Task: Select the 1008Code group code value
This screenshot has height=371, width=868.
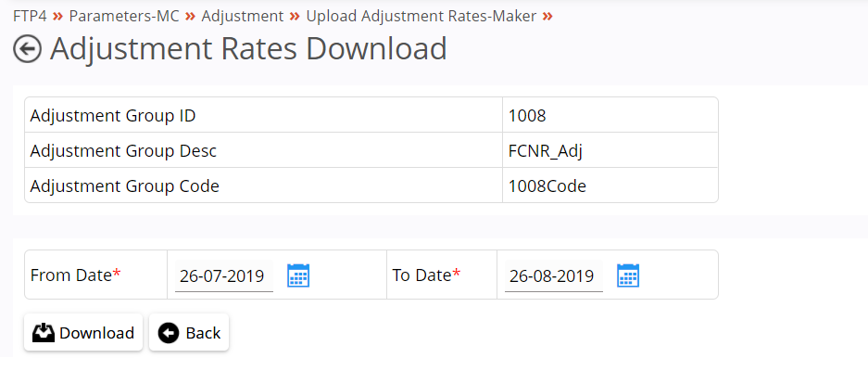Action: (547, 186)
